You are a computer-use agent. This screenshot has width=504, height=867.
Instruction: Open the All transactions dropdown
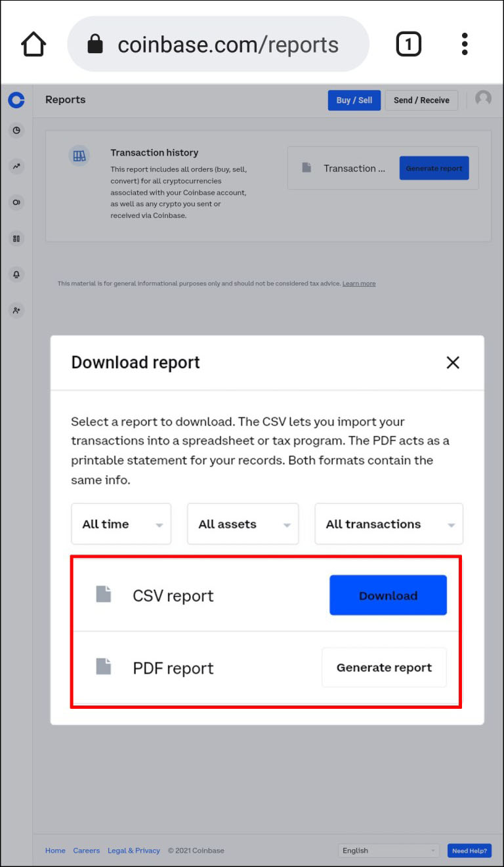click(x=389, y=524)
